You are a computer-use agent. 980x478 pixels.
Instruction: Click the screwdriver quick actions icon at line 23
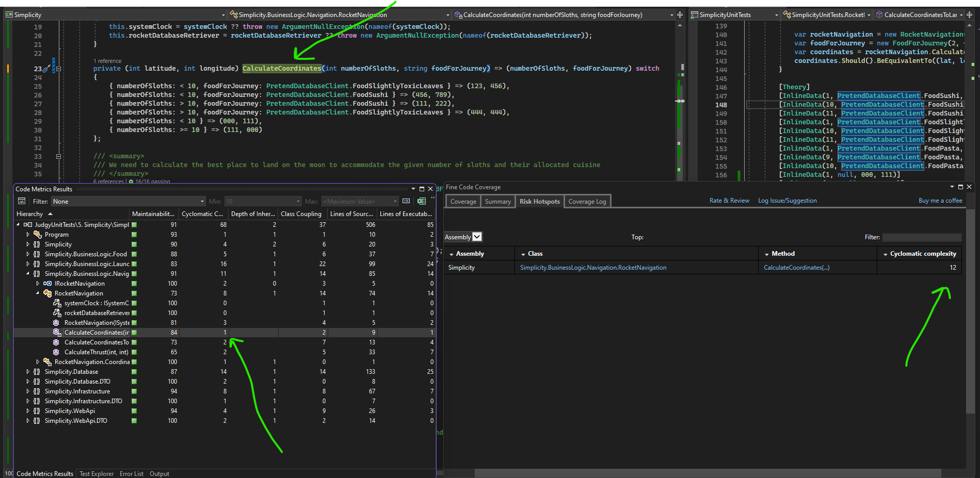point(46,69)
